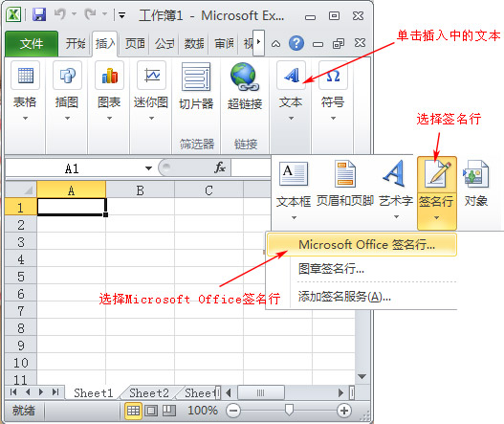504x424 pixels.
Task: Switch to the 公式 (Formulas) tab
Action: (x=164, y=43)
